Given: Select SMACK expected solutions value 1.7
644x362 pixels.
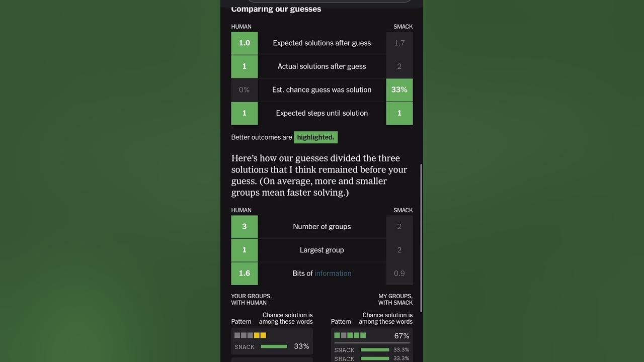Looking at the screenshot, I should point(399,43).
